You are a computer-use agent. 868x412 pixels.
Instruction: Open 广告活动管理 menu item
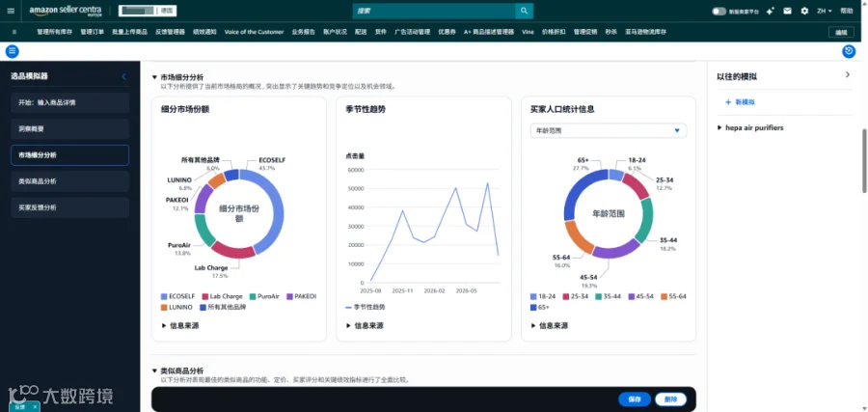(x=413, y=32)
